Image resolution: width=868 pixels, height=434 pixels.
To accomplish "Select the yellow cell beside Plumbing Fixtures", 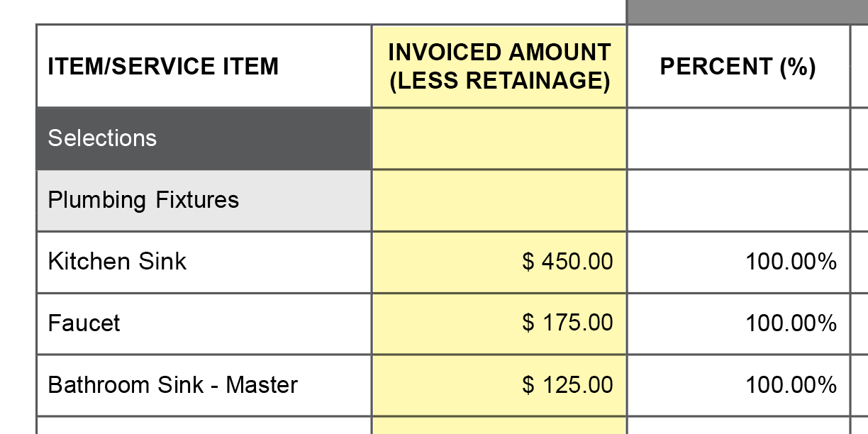I will click(499, 200).
